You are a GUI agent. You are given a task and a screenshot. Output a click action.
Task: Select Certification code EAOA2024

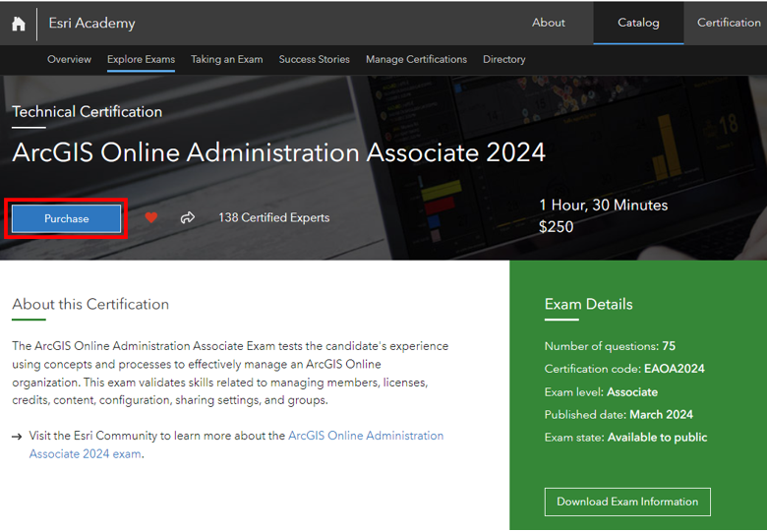pyautogui.click(x=624, y=369)
